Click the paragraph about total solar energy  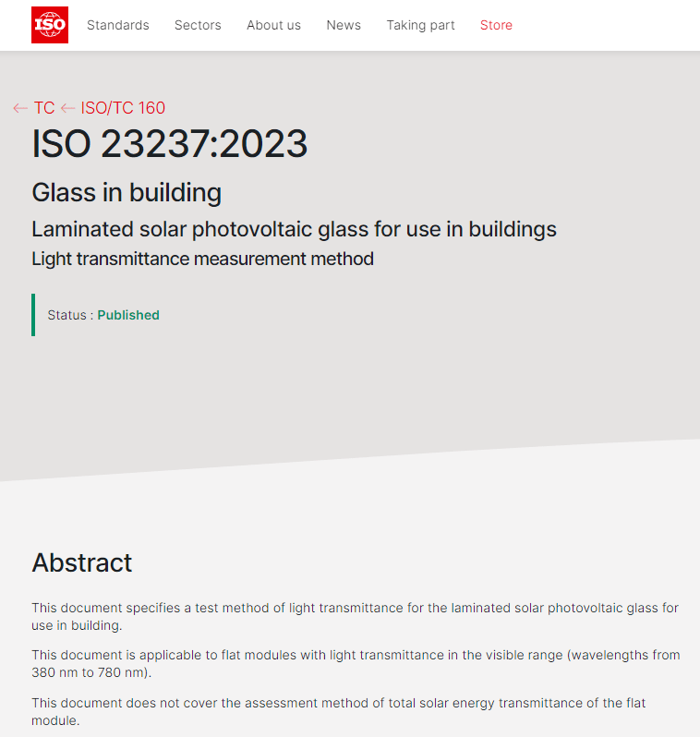pos(338,711)
